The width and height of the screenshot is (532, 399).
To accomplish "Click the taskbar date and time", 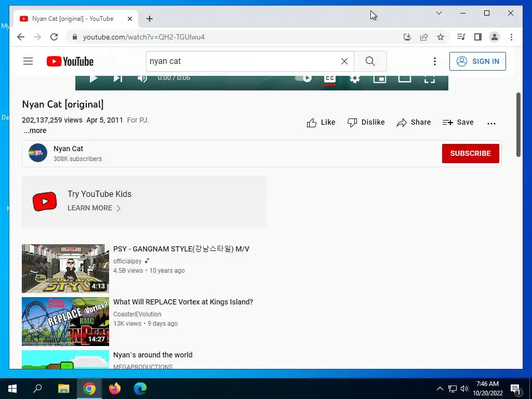I will click(487, 389).
